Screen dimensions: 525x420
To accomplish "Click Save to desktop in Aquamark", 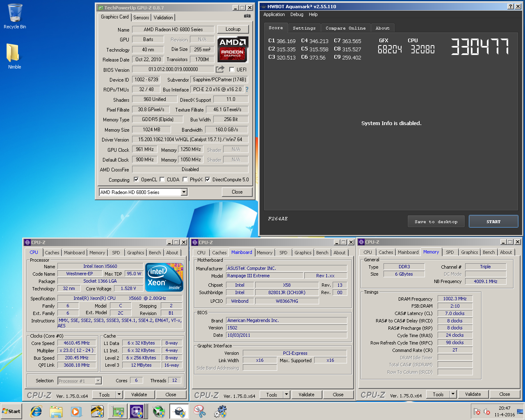I will click(x=436, y=221).
